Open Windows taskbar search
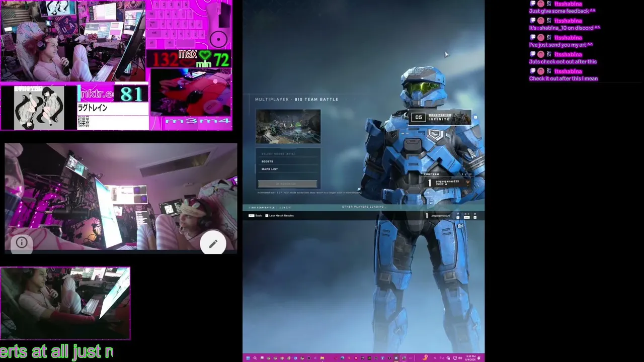This screenshot has width=644, height=362. pos(255,358)
